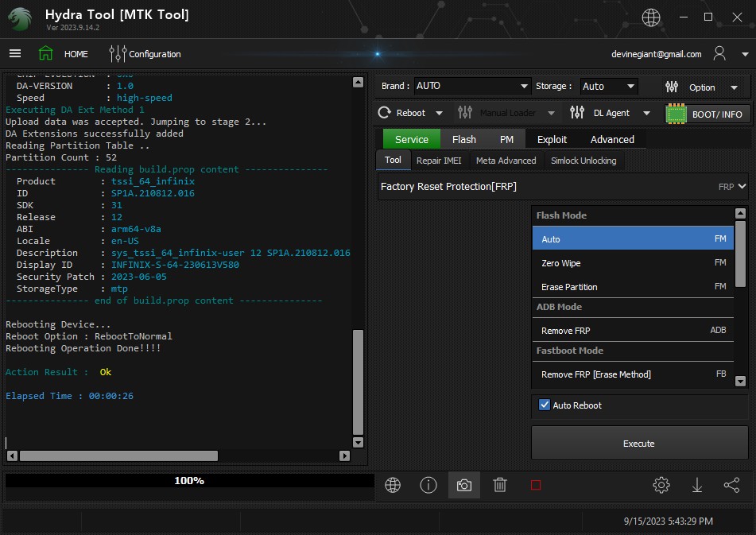Click the globe icon in title bar
Image resolution: width=756 pixels, height=535 pixels.
(650, 17)
